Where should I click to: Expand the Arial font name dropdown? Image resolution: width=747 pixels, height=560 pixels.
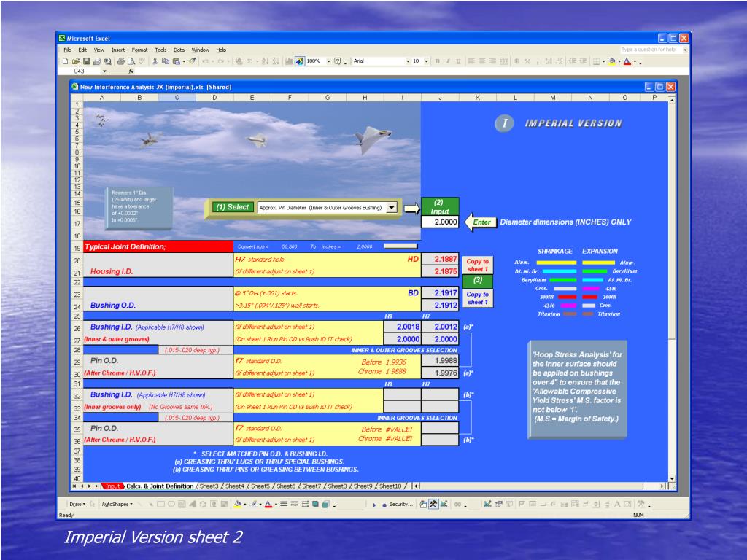coord(408,61)
